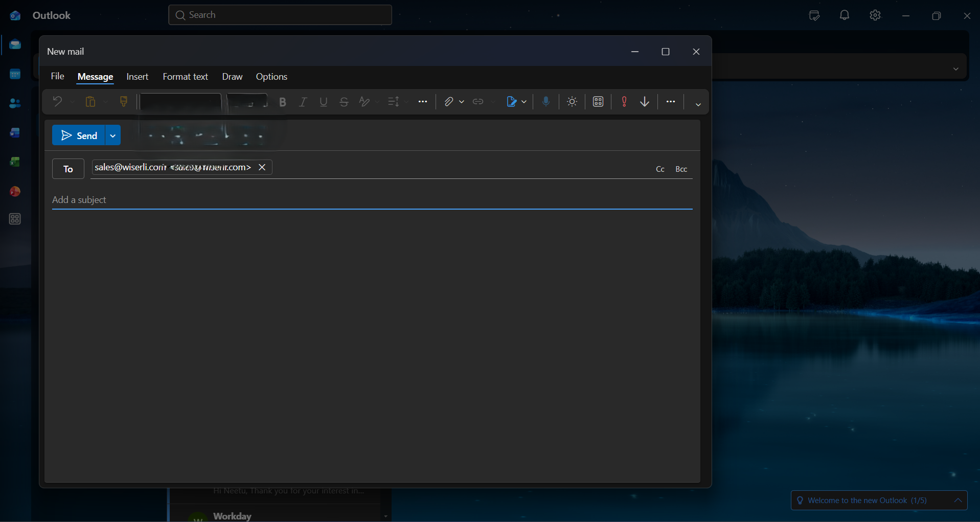Expand the chevron in background reading pane

pos(956,69)
